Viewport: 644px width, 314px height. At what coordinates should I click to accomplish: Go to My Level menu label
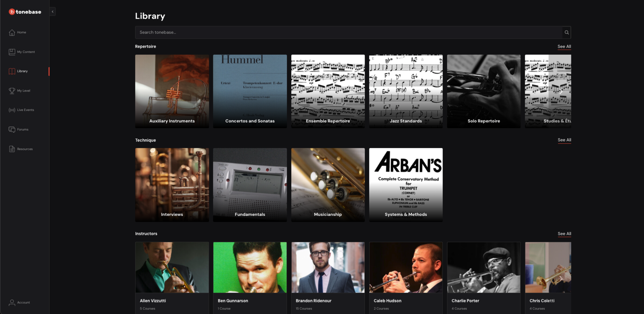pyautogui.click(x=24, y=91)
